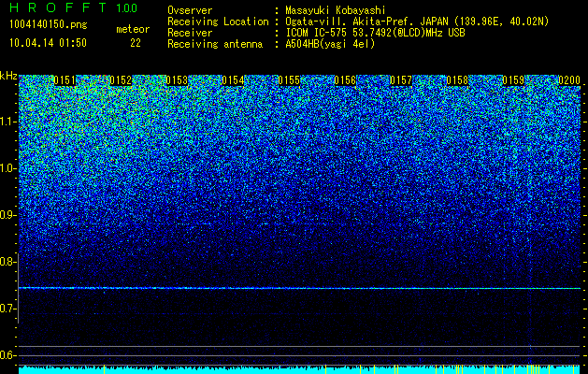588x374 pixels.
Task: Click the 0159 time marker label
Action: point(513,80)
